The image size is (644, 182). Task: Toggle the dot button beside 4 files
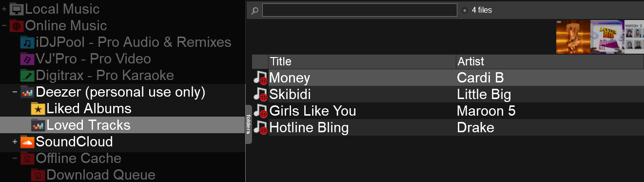[x=465, y=10]
